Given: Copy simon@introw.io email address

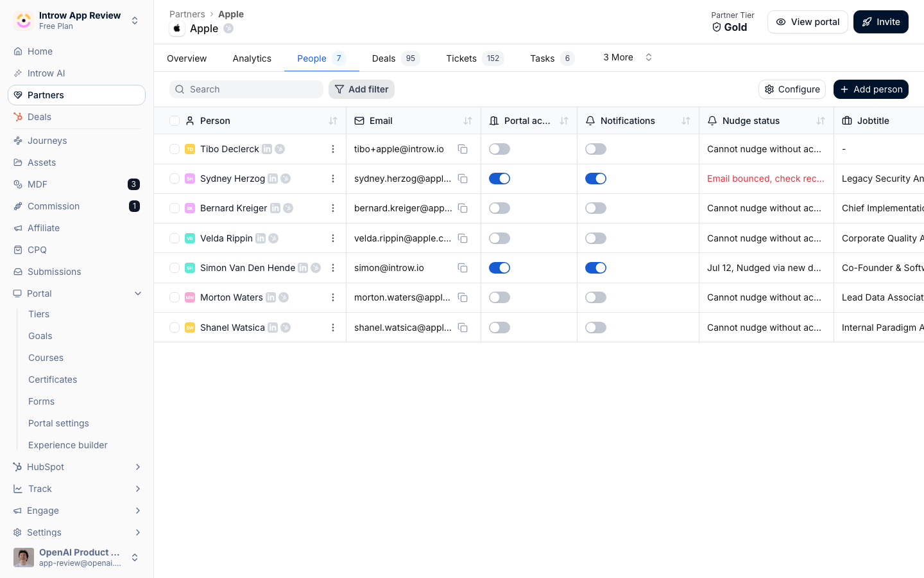Looking at the screenshot, I should (x=463, y=268).
